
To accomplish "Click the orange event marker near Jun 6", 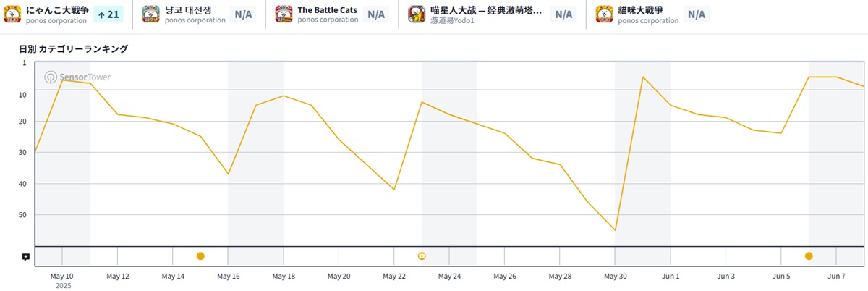I will click(x=809, y=256).
